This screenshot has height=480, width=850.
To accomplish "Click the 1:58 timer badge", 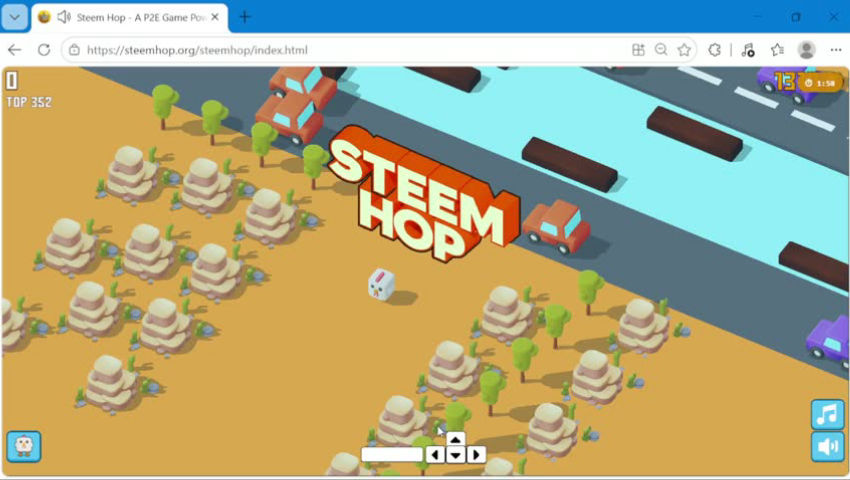I will pyautogui.click(x=820, y=83).
